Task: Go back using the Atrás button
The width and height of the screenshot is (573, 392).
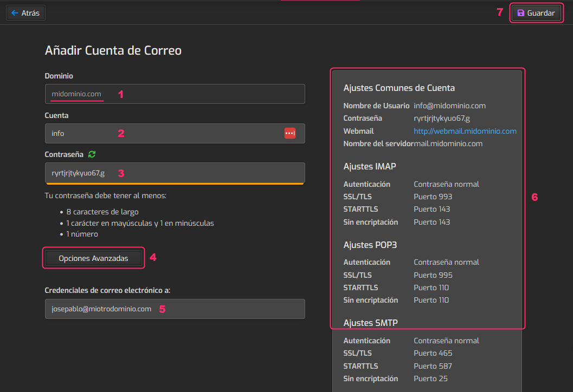Action: [25, 13]
